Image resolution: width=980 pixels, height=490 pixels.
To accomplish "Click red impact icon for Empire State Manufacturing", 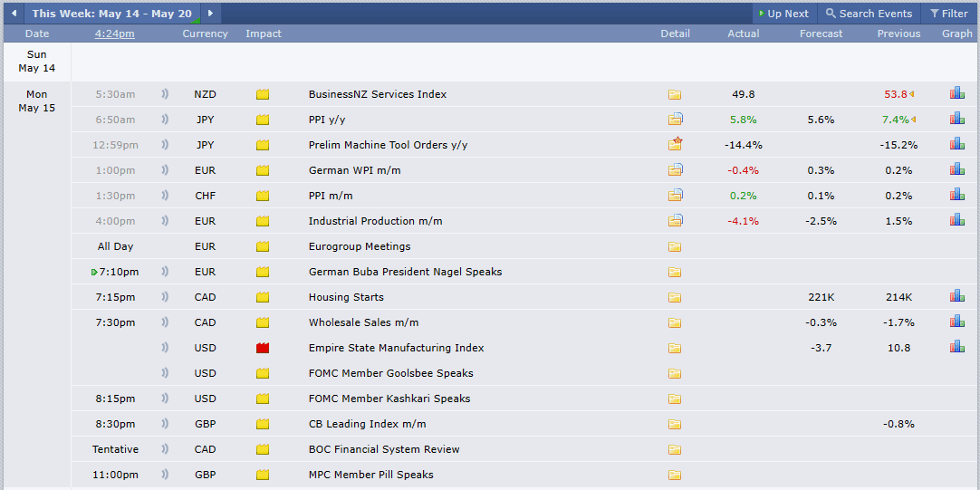I will point(263,348).
